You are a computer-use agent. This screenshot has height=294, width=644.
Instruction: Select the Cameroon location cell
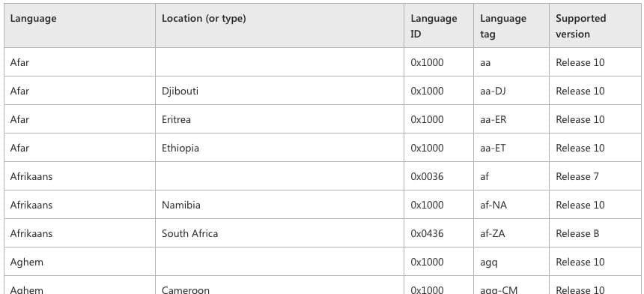(280, 285)
